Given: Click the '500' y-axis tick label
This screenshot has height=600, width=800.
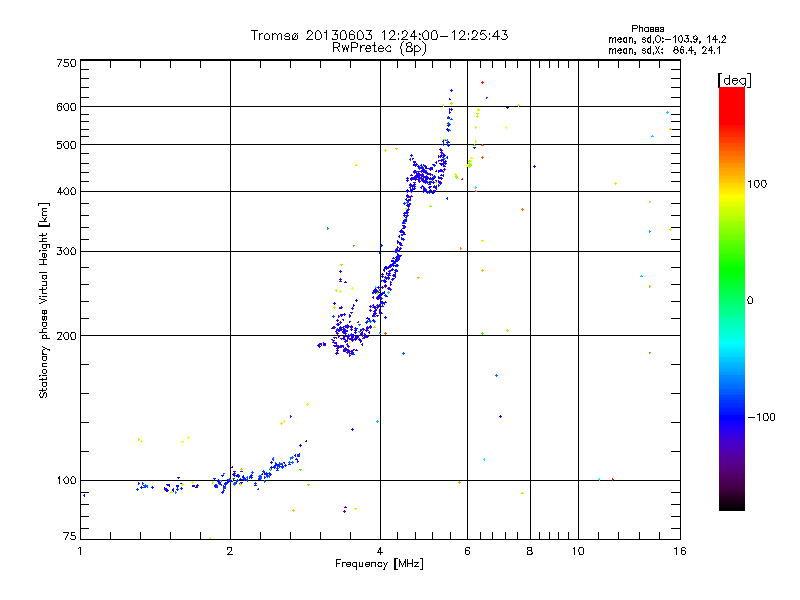Looking at the screenshot, I should pyautogui.click(x=66, y=145).
